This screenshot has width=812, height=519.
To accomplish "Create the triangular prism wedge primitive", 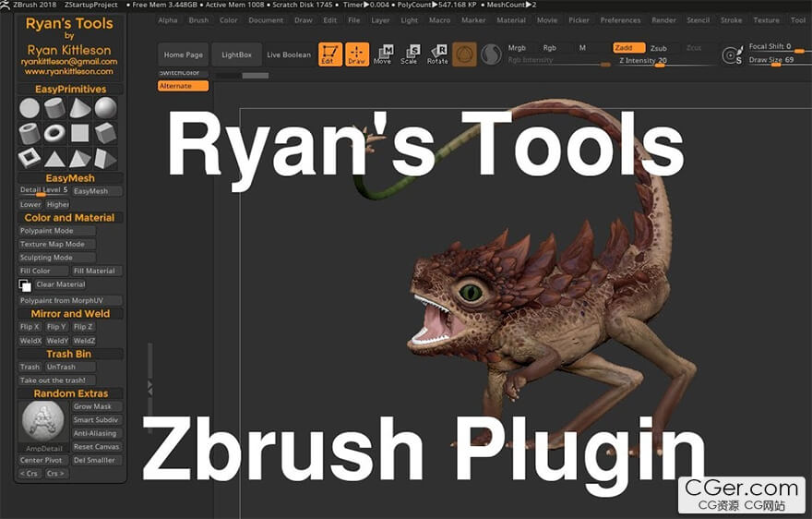I will [x=105, y=158].
